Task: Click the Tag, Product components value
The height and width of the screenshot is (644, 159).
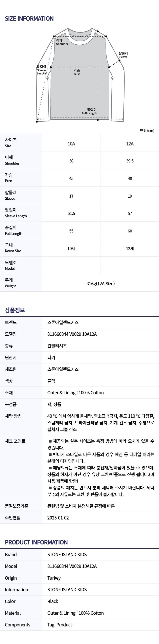Action: (60, 625)
